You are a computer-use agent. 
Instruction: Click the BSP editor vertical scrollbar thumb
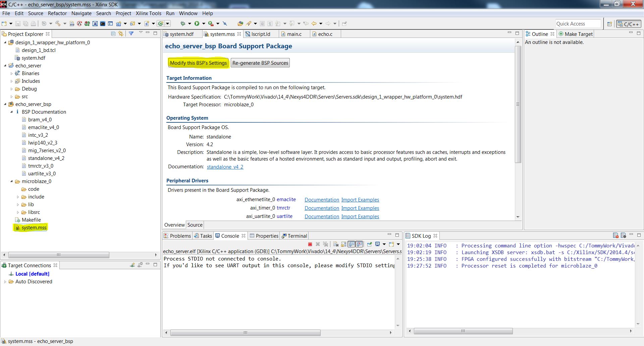tap(518, 104)
